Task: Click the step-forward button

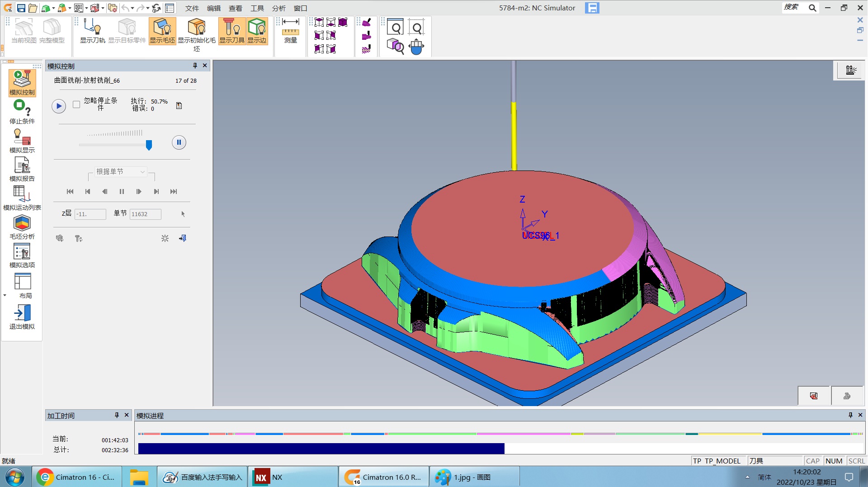Action: (139, 192)
